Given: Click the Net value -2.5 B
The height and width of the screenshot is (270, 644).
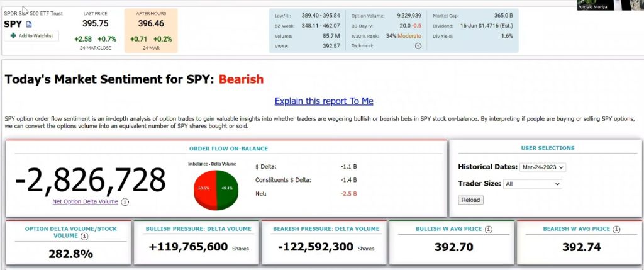Looking at the screenshot, I should [x=348, y=194].
